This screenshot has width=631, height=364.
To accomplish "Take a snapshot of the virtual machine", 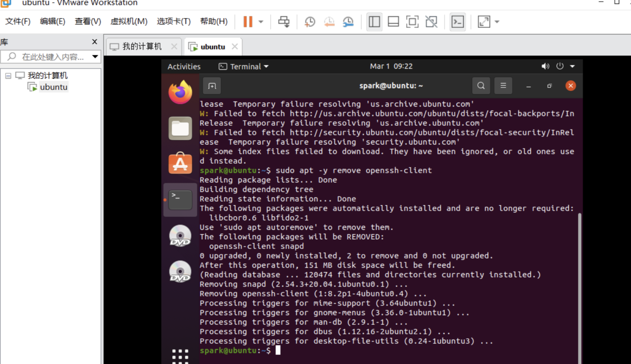I will 309,22.
